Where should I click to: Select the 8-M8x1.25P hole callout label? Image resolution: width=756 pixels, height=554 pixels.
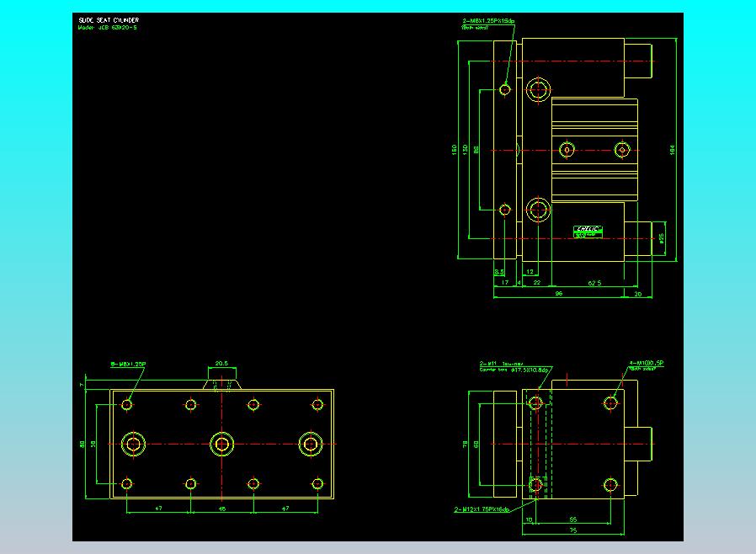129,365
